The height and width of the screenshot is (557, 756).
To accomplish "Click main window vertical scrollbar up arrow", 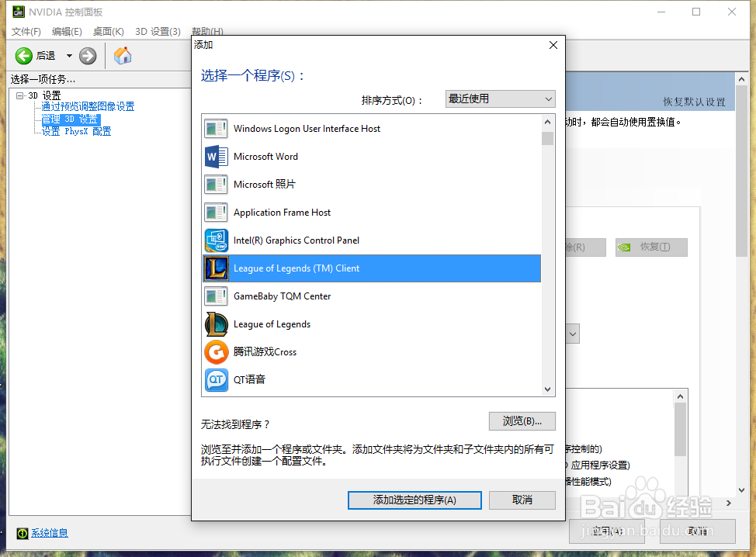I will pyautogui.click(x=741, y=79).
